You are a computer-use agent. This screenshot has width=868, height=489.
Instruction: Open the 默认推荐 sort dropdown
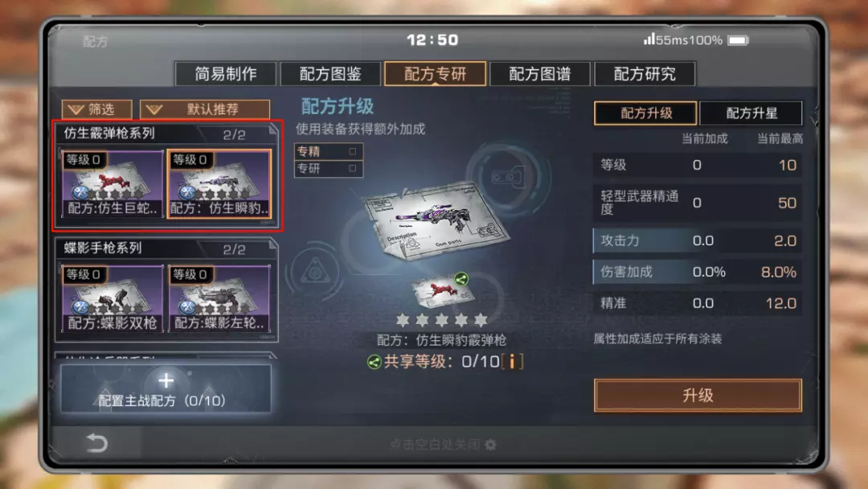click(x=205, y=109)
